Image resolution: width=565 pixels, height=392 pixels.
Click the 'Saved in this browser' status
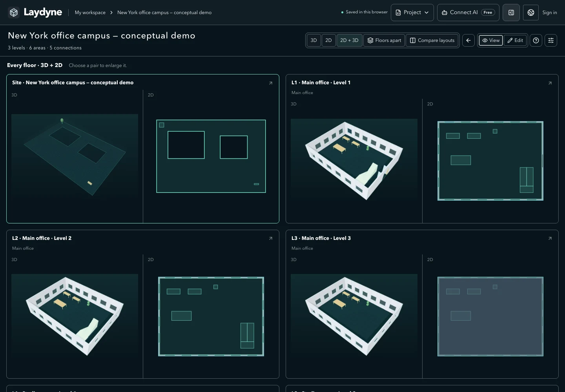pos(365,12)
